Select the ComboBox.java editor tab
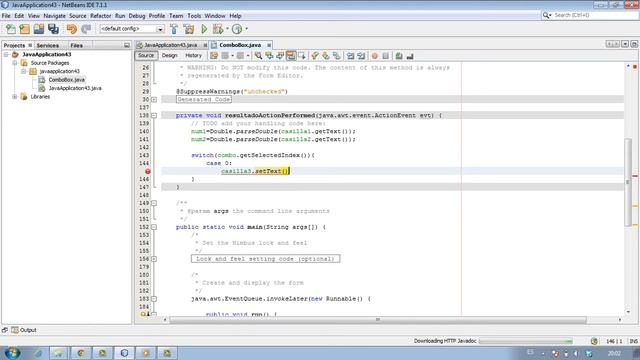This screenshot has width=640, height=360. pyautogui.click(x=240, y=45)
